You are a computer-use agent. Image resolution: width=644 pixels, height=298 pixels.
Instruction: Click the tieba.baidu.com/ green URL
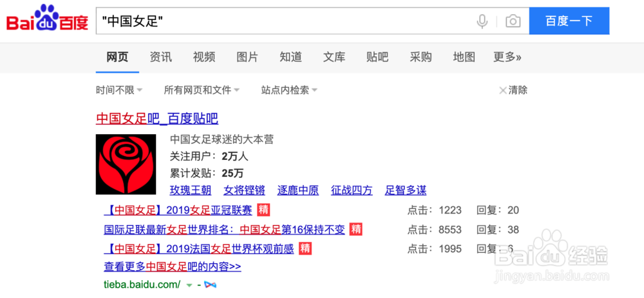click(142, 284)
